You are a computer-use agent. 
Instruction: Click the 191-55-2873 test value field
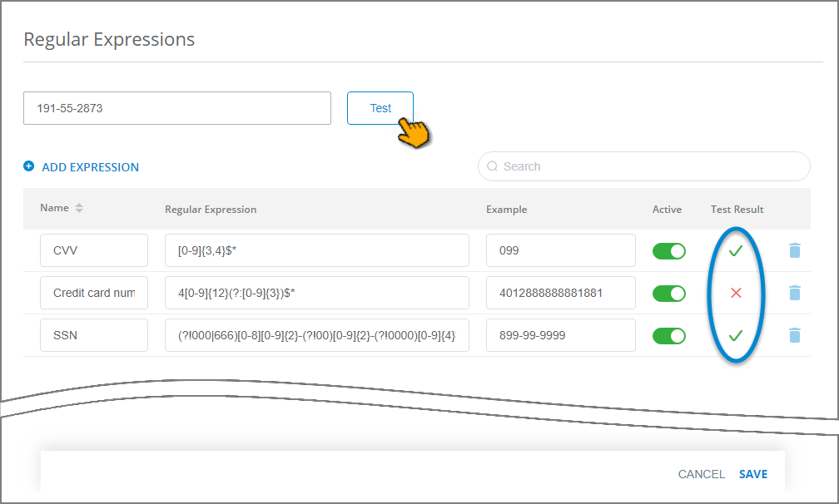coord(176,107)
